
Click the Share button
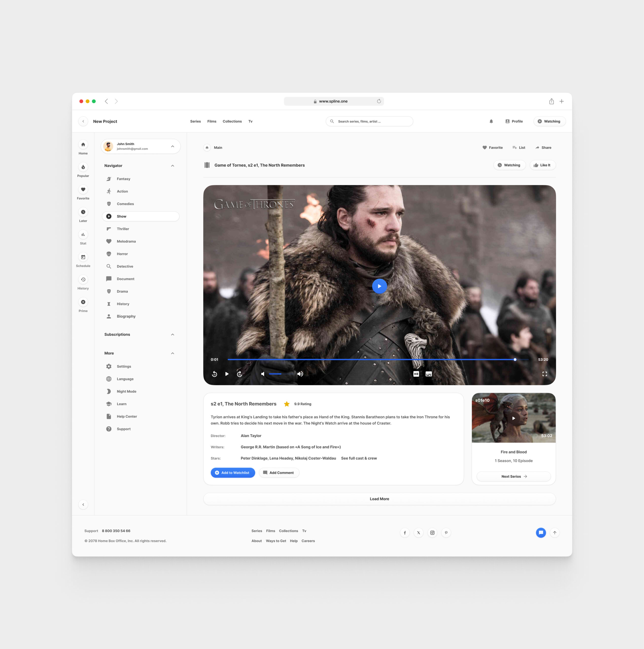pyautogui.click(x=543, y=148)
